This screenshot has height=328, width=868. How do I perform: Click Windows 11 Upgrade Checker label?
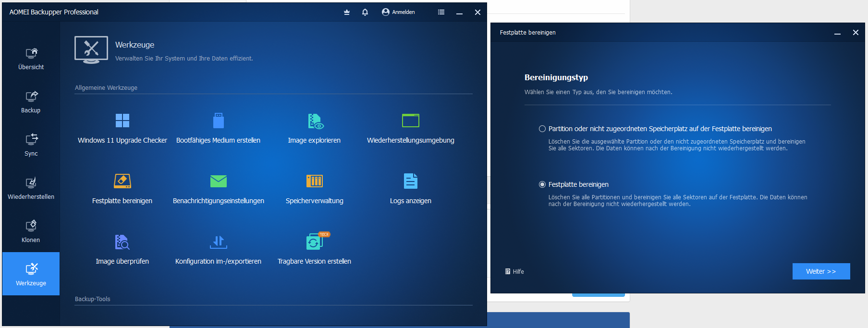[x=122, y=140]
